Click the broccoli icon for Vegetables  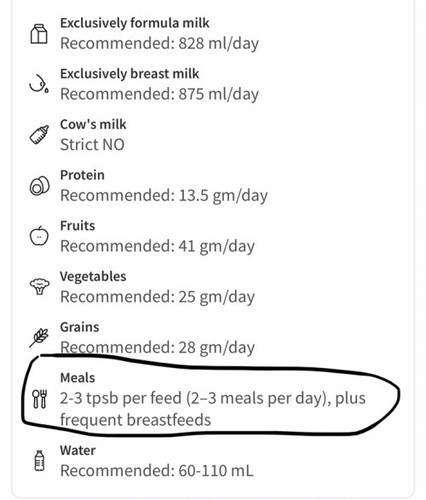[x=40, y=286]
